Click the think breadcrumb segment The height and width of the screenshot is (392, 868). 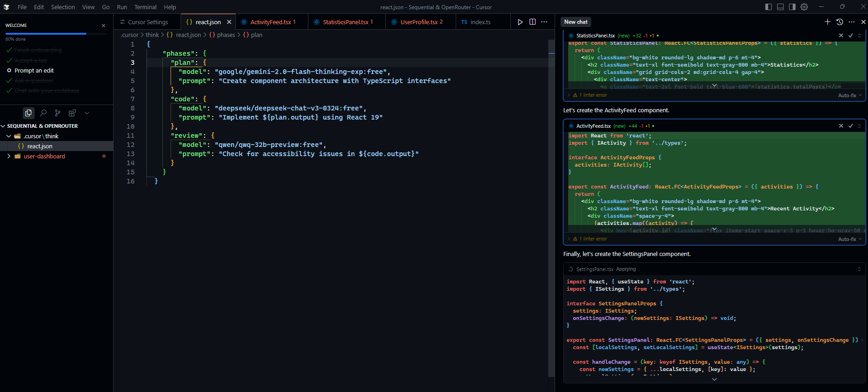[x=152, y=35]
